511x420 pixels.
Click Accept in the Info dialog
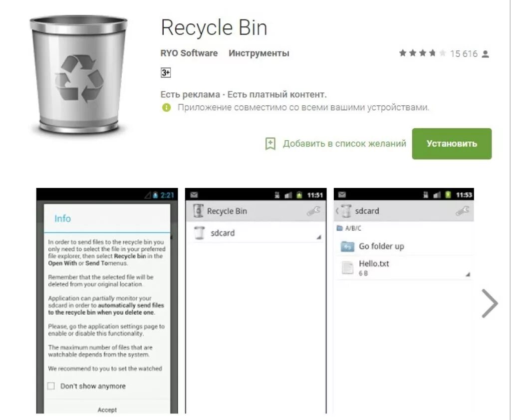tap(107, 410)
